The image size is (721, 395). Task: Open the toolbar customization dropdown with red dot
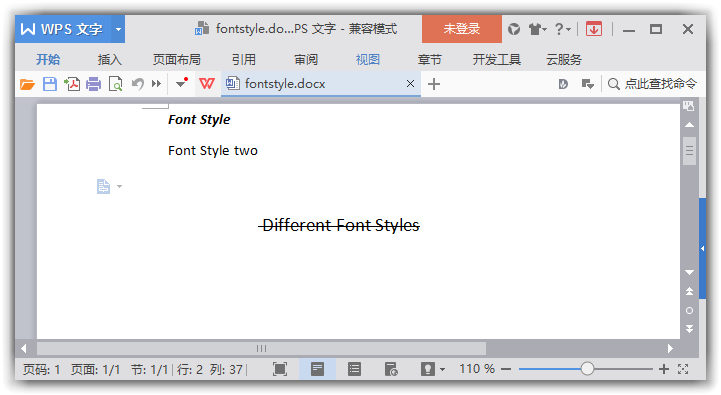[182, 83]
